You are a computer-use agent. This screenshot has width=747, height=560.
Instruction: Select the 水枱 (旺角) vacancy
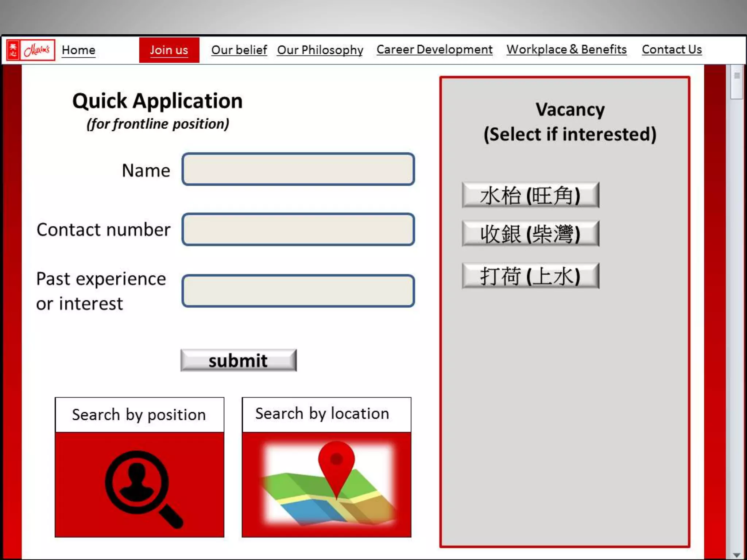[x=530, y=195]
